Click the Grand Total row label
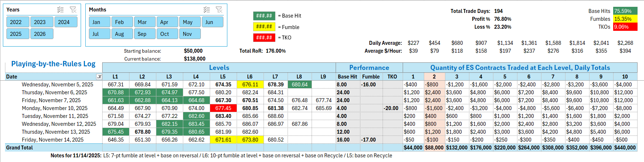Image resolution: width=644 pixels, height=162 pixels. 19,148
